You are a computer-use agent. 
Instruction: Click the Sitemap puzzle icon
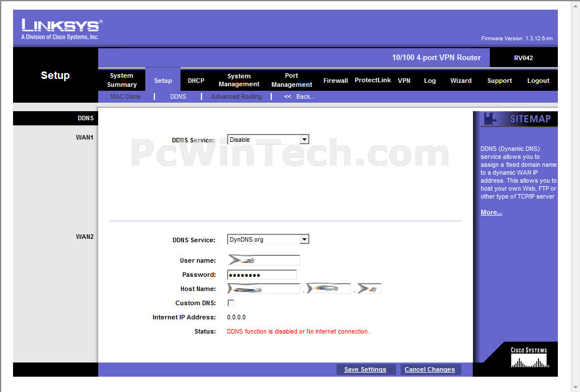click(x=490, y=119)
